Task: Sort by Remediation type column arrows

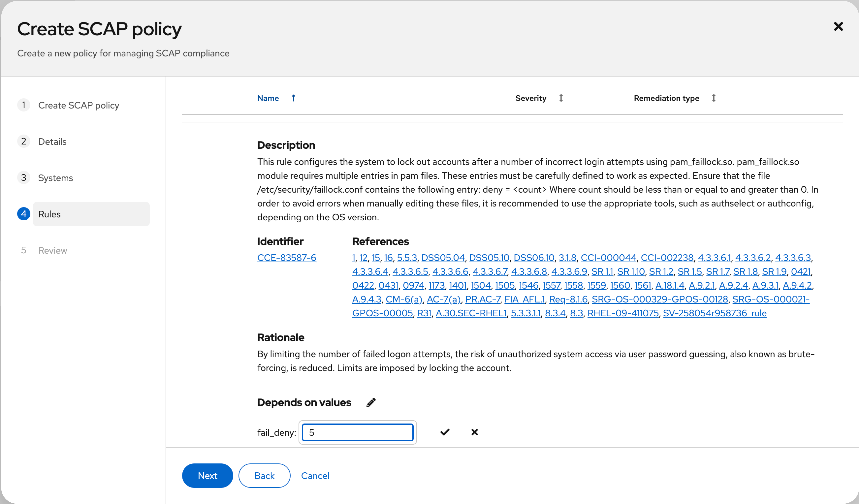Action: click(x=714, y=98)
